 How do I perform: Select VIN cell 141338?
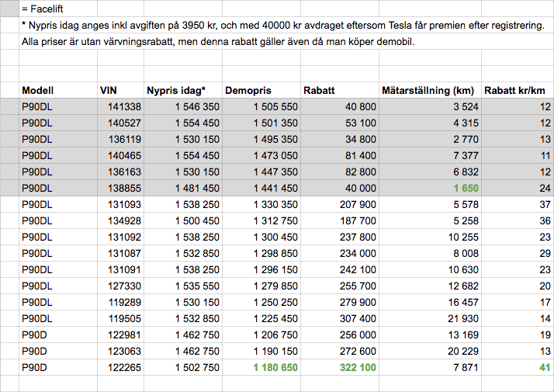point(124,106)
